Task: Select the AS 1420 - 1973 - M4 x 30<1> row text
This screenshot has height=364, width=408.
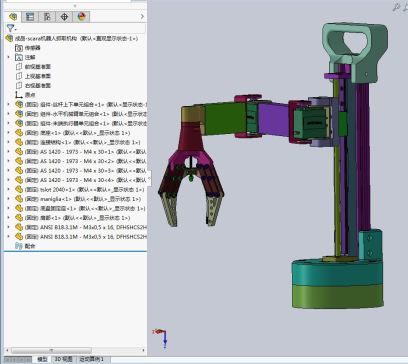Action: 86,152
